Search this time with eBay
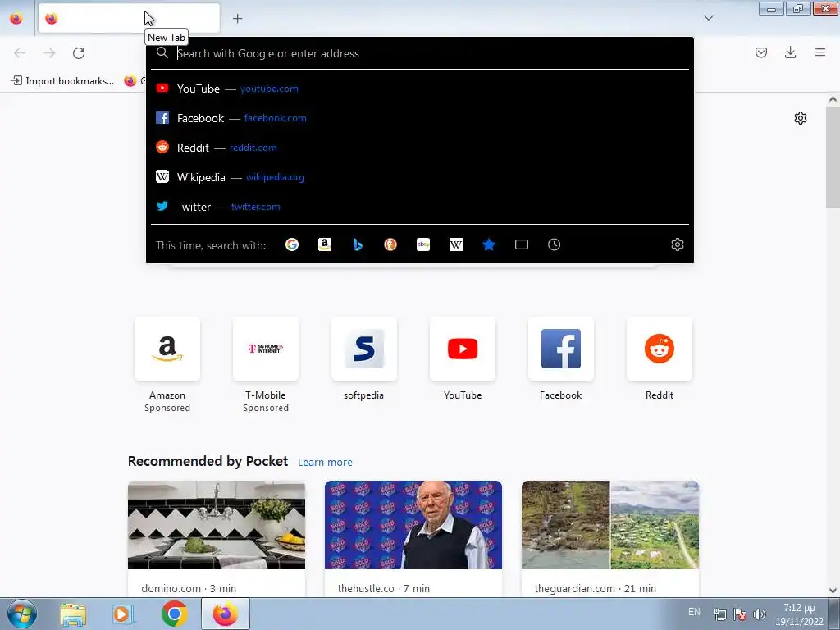 [423, 244]
